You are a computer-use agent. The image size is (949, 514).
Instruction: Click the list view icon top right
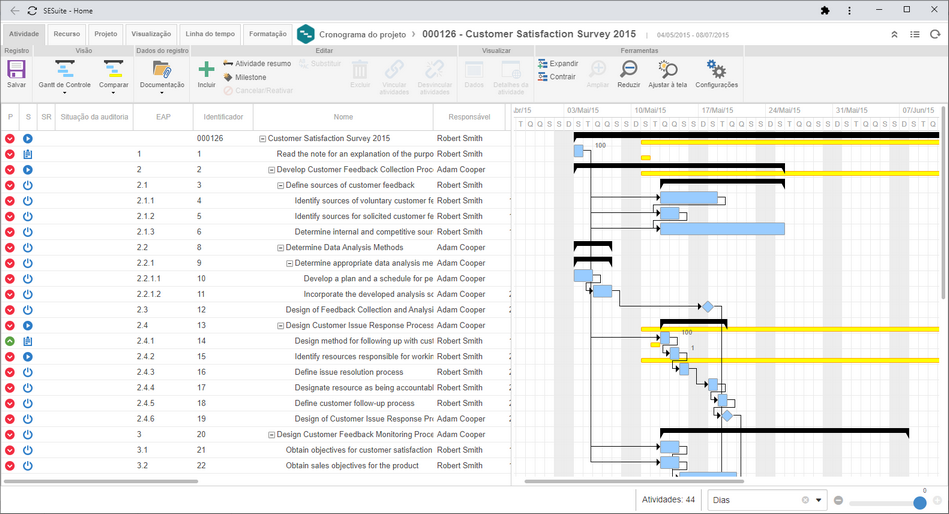coord(915,35)
